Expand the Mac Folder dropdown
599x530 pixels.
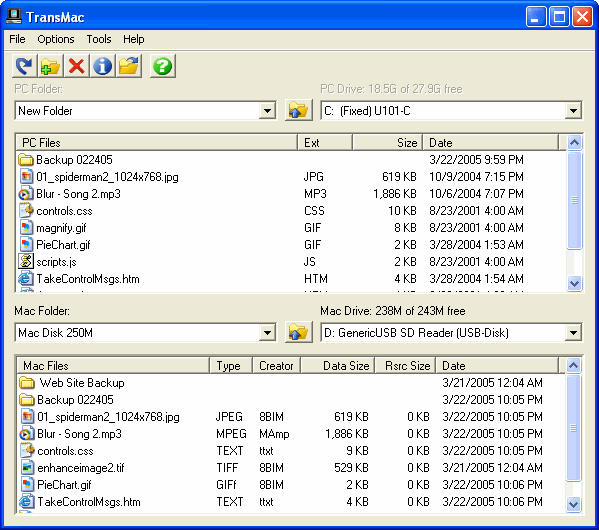[x=267, y=333]
